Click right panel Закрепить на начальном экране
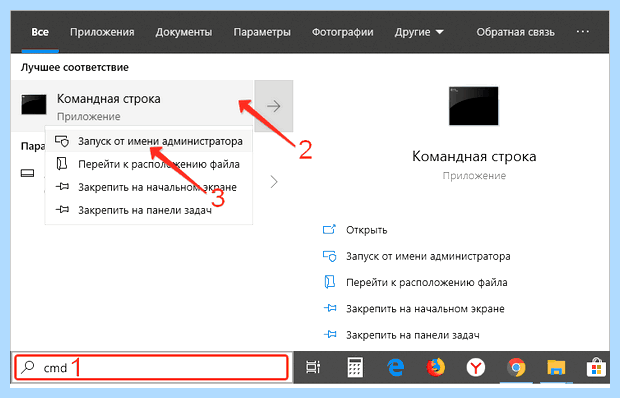Image resolution: width=620 pixels, height=398 pixels. click(425, 309)
